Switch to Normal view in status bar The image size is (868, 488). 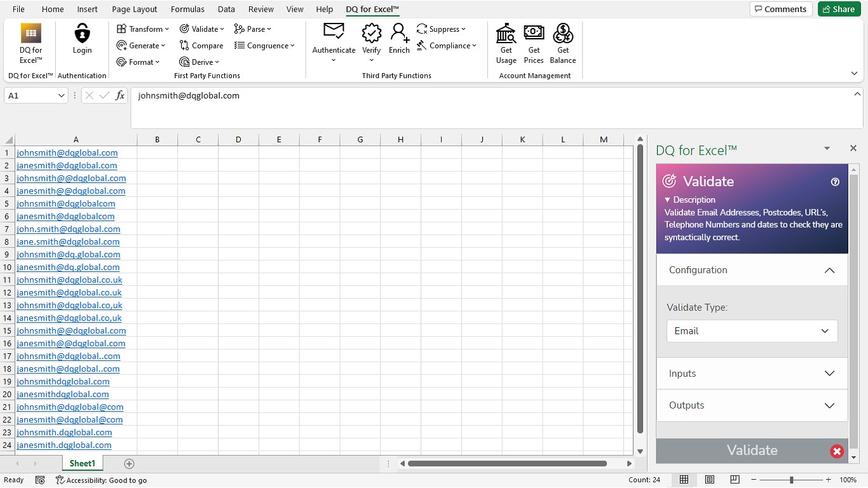pyautogui.click(x=684, y=480)
